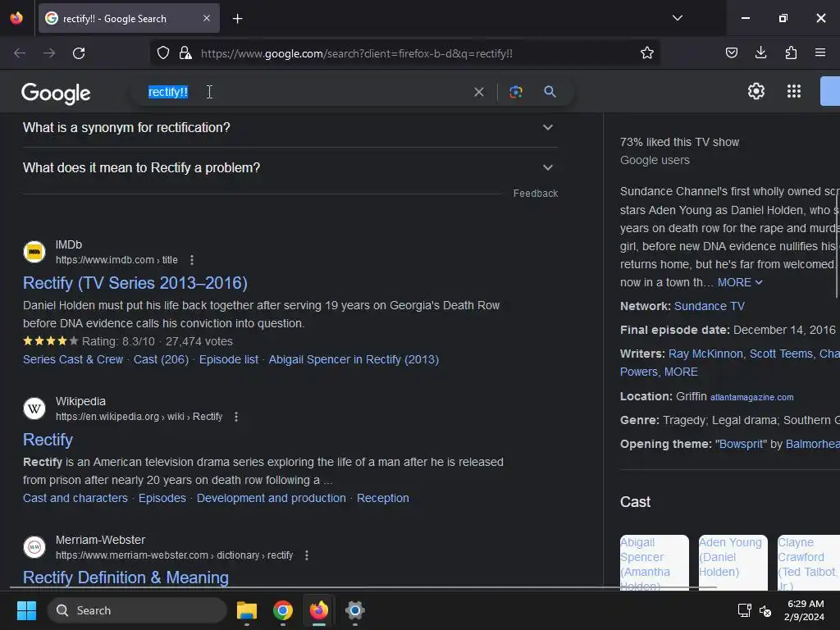
Task: Click the horizontal page scrollbar
Action: pyautogui.click(x=363, y=587)
